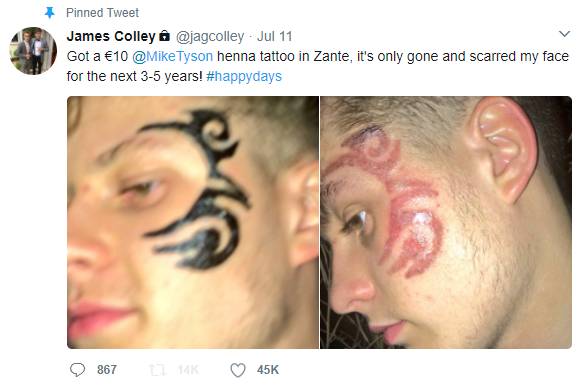Open the left photo of black henna tattoo
Image resolution: width=577 pixels, height=385 pixels.
pos(193,222)
